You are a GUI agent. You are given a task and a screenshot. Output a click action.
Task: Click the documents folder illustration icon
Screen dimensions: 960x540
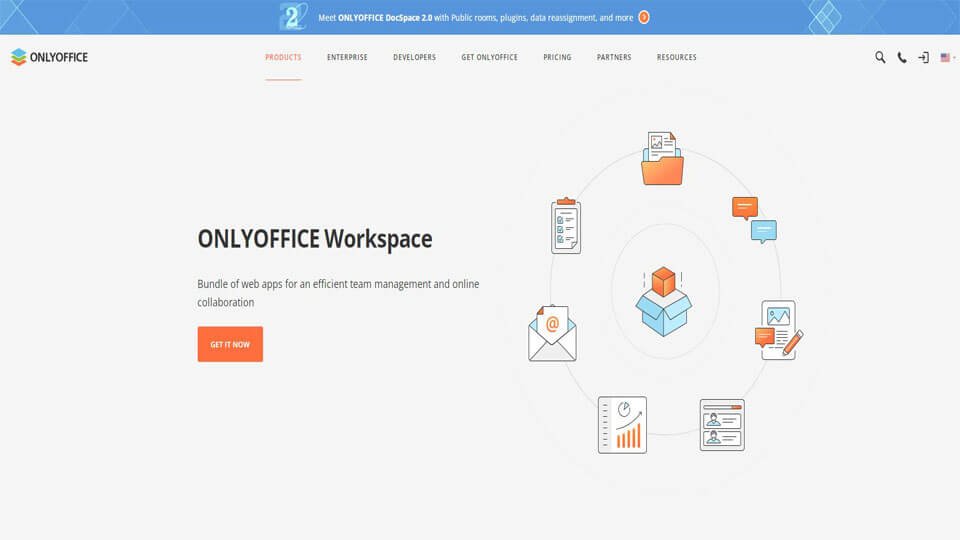tap(662, 158)
